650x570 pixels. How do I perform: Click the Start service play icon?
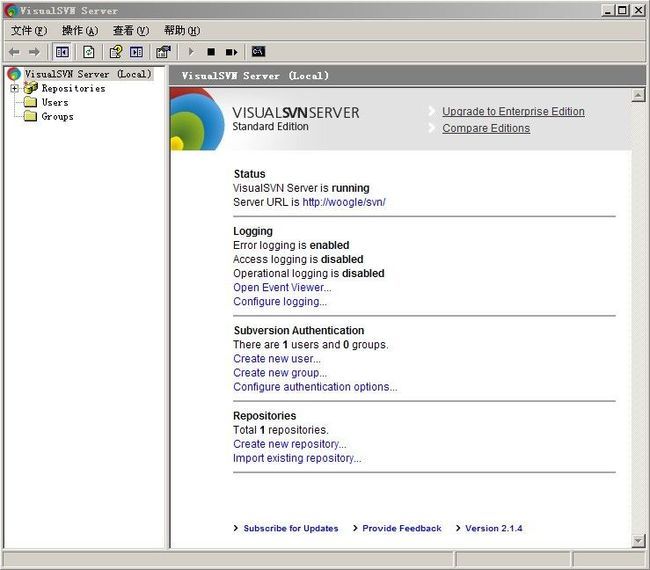191,52
